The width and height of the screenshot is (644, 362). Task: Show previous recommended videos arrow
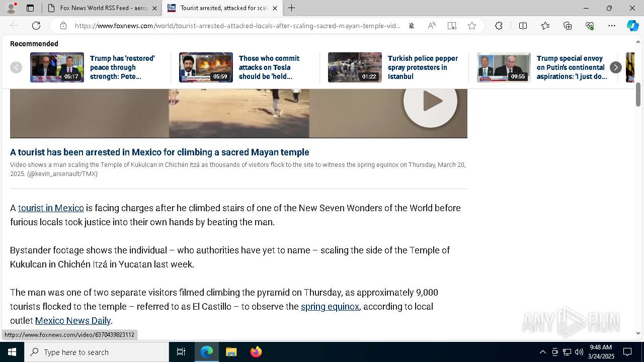16,67
